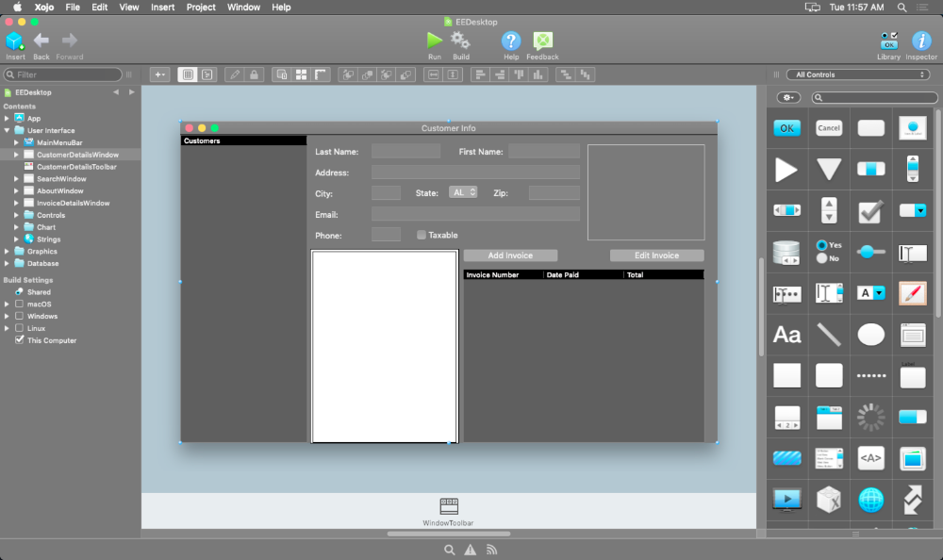Click the Run project icon
This screenshot has width=943, height=560.
click(x=434, y=40)
